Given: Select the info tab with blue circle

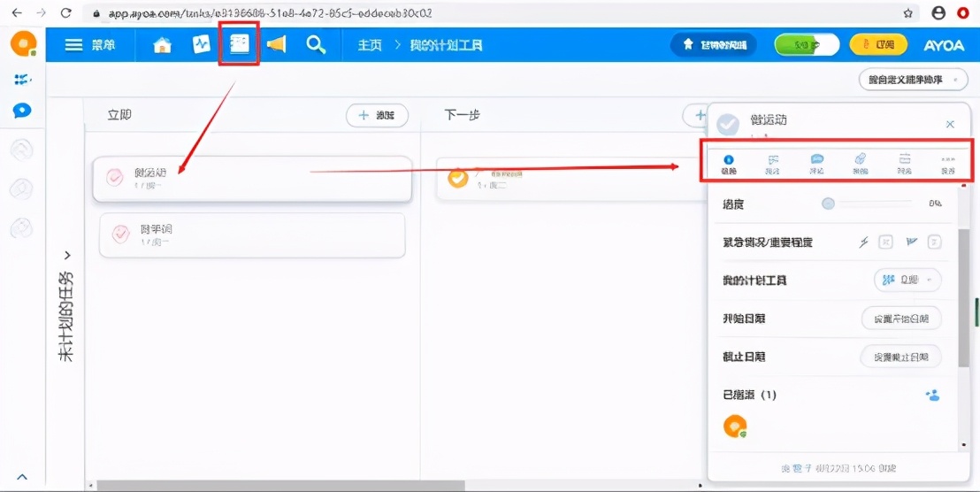Looking at the screenshot, I should pos(729,165).
